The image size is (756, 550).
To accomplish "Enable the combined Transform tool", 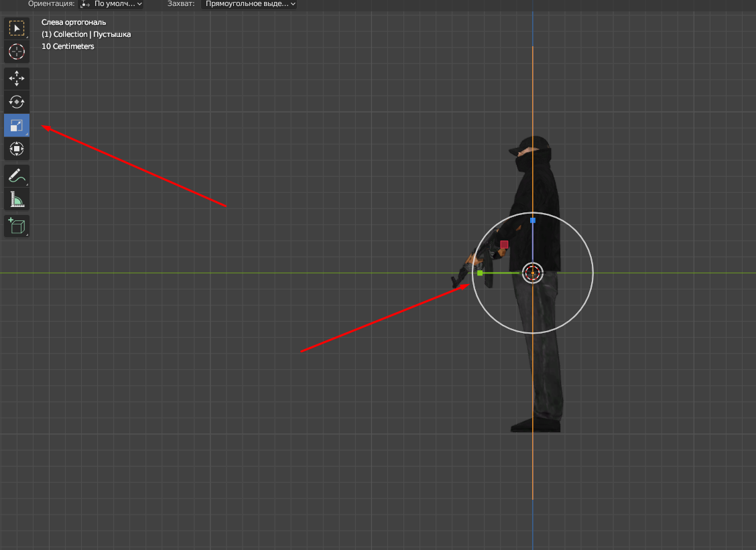I will tap(17, 149).
